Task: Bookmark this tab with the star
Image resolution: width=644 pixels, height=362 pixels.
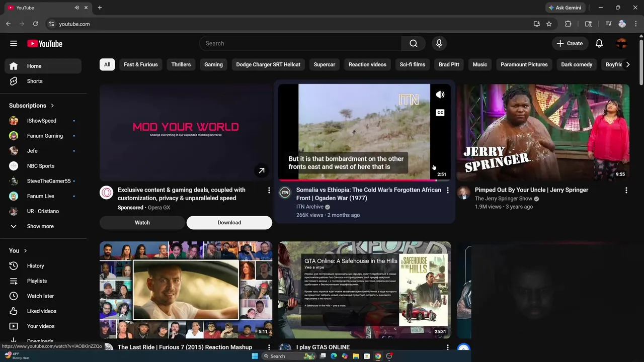Action: click(549, 24)
